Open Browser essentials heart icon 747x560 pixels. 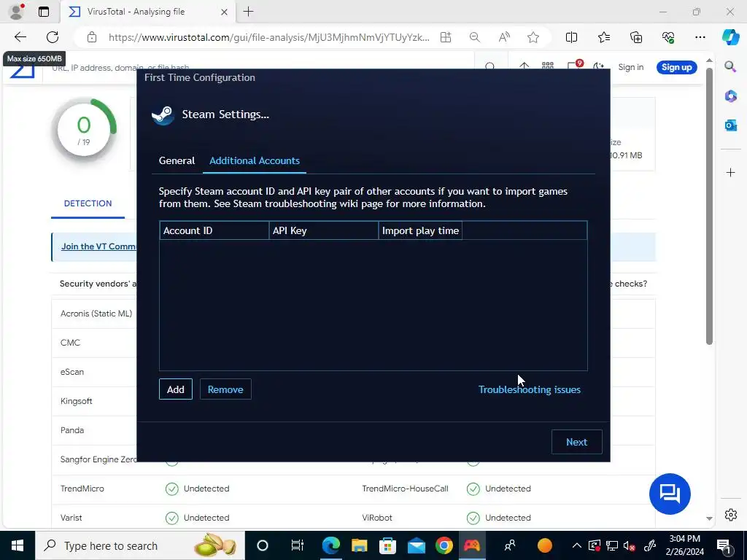(x=668, y=37)
